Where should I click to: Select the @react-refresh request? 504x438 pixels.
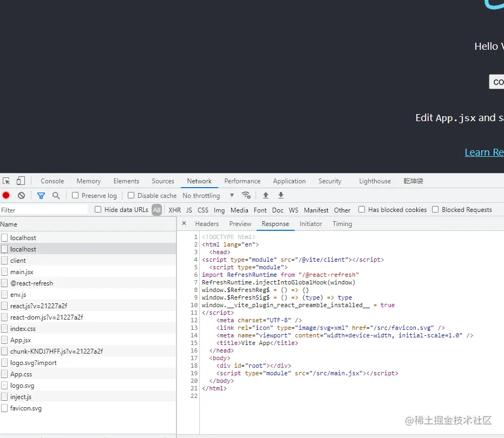tap(88, 283)
